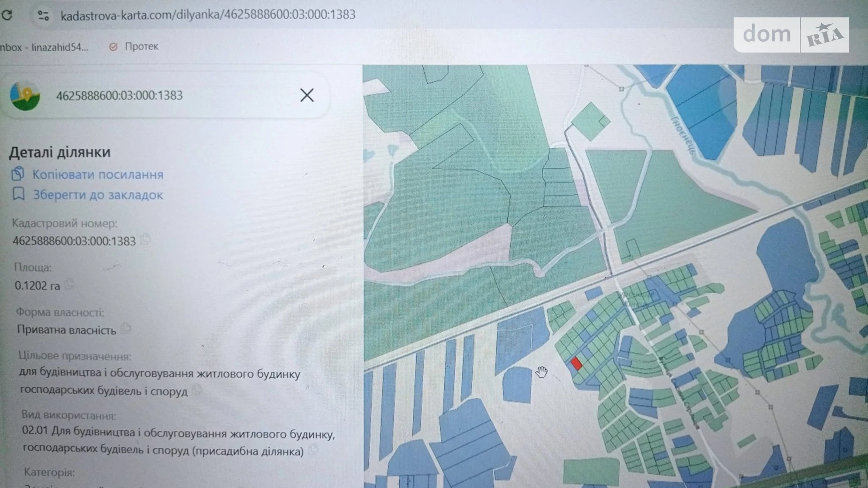Click the "Копіювати посилання" link
This screenshot has width=868, height=488.
click(97, 174)
